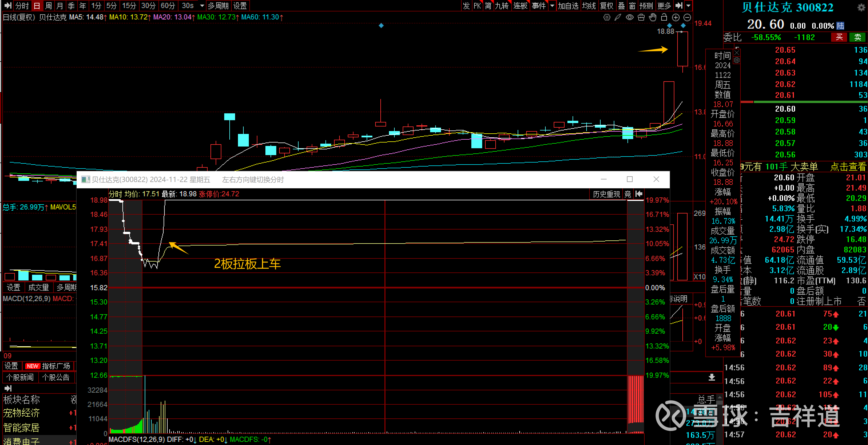Open the 个股新闻 tab
The image size is (868, 445).
click(x=20, y=377)
